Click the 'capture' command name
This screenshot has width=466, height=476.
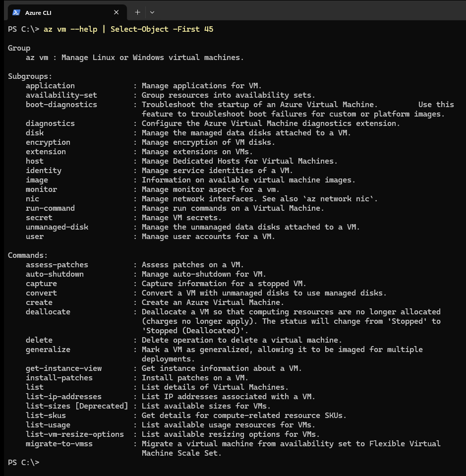(x=41, y=284)
